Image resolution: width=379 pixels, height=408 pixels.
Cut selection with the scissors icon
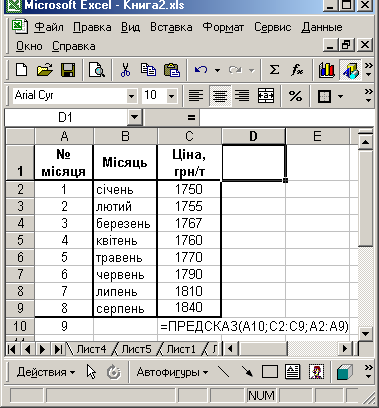click(x=125, y=70)
